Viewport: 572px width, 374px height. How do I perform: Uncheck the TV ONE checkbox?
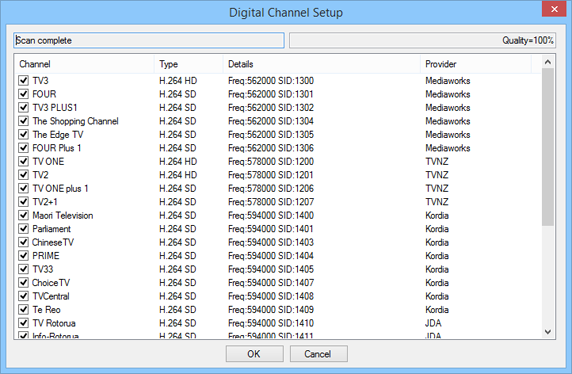(24, 161)
